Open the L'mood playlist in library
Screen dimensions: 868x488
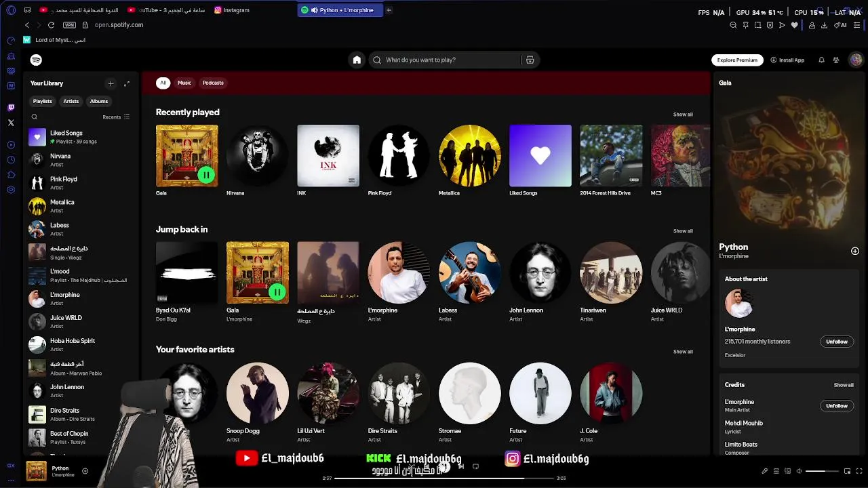coord(81,276)
